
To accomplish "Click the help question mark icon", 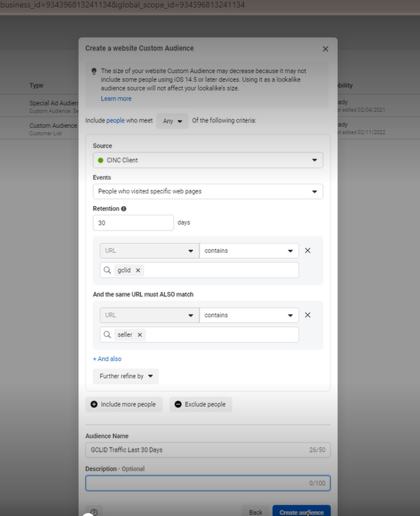I will coord(94,512).
